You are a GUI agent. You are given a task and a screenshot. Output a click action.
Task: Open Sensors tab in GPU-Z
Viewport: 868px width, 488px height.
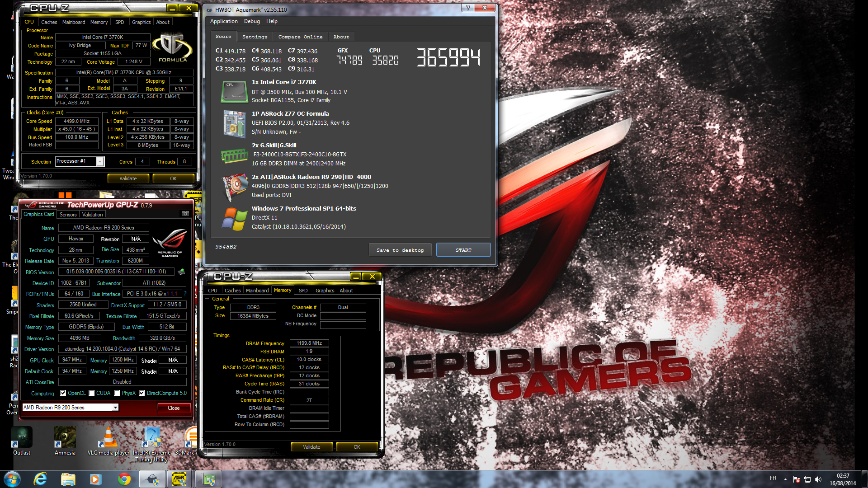click(68, 215)
